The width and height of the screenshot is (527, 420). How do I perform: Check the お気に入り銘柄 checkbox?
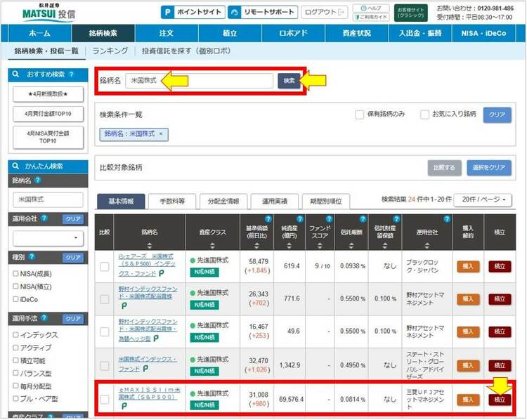[424, 114]
